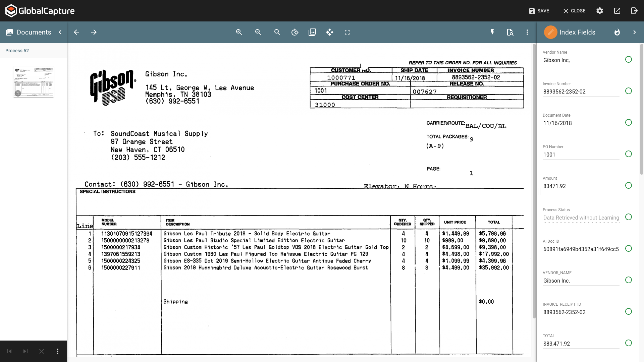Image resolution: width=644 pixels, height=362 pixels.
Task: Click the flame icon in Index Fields header
Action: [x=617, y=32]
